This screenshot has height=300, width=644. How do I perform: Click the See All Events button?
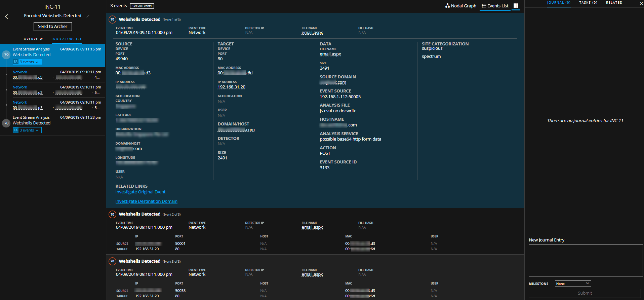(x=142, y=6)
